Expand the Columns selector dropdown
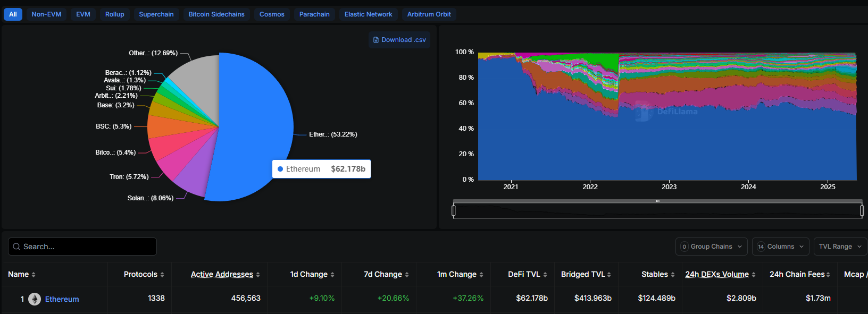This screenshot has width=868, height=314. (x=780, y=247)
